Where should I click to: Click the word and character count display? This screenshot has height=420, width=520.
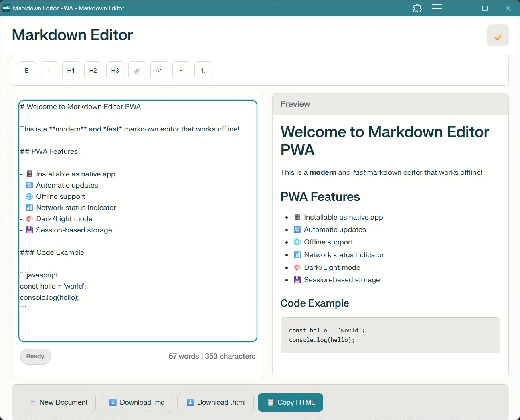click(212, 356)
